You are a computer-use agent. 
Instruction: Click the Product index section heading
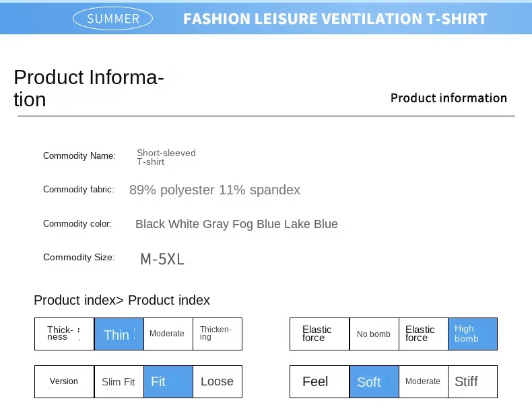(x=122, y=300)
